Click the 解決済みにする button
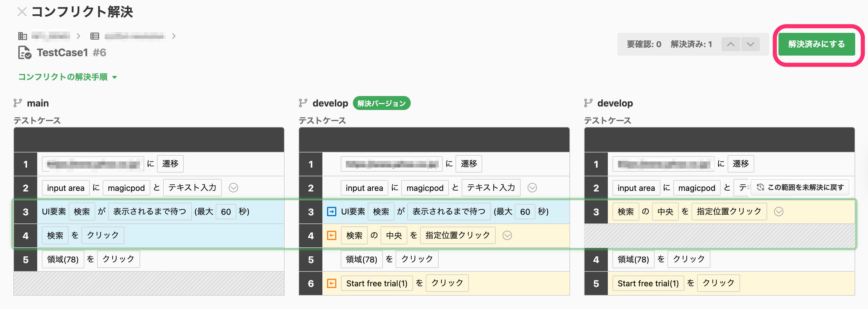Image resolution: width=868 pixels, height=309 pixels. coord(817,44)
